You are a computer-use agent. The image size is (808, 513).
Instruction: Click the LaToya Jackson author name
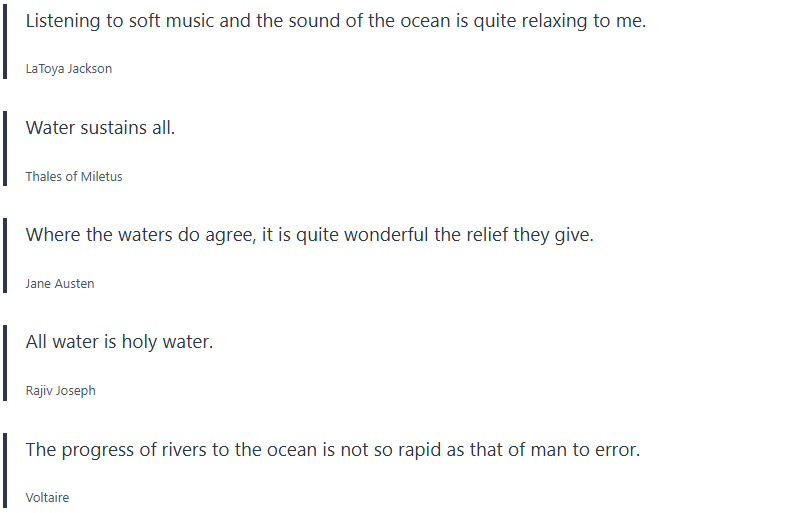pos(68,69)
